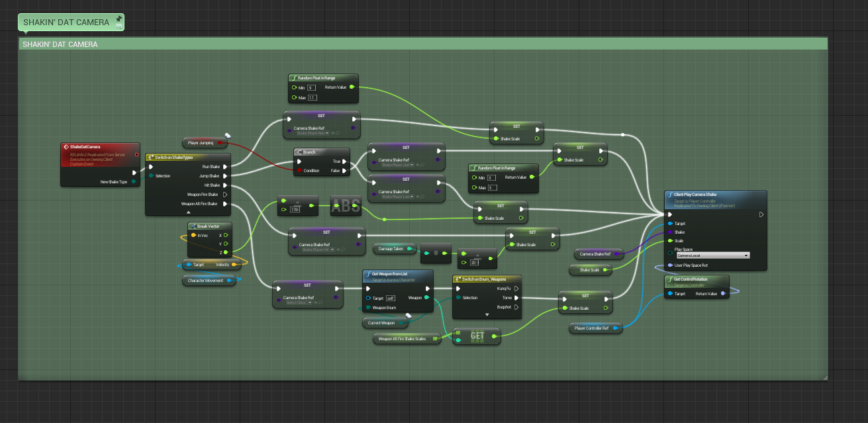Select the array GET node

pos(477,336)
